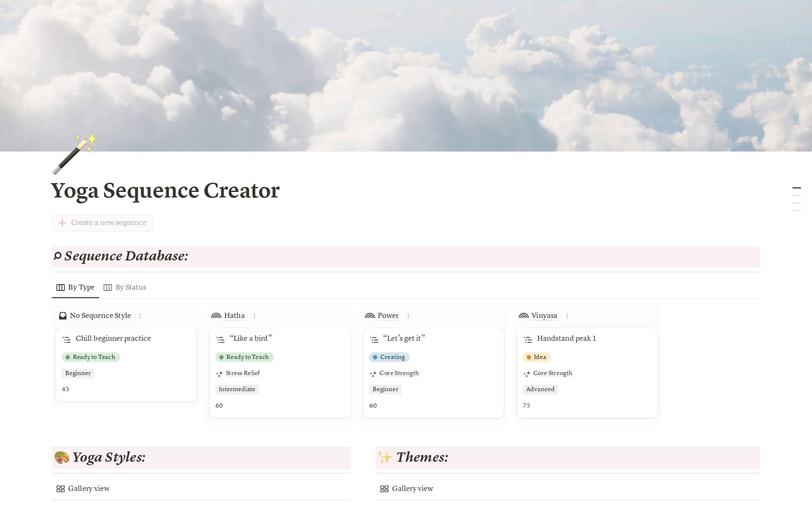This screenshot has width=812, height=507.
Task: Click the magnifying glass icon in Sequence Database heading
Action: pos(58,256)
